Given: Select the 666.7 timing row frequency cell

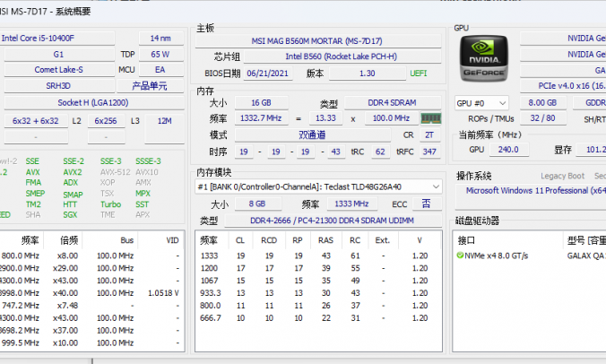Looking at the screenshot, I should tap(211, 318).
